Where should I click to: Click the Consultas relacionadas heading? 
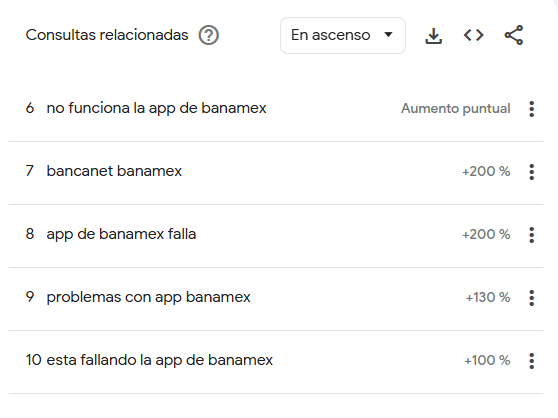[x=107, y=35]
